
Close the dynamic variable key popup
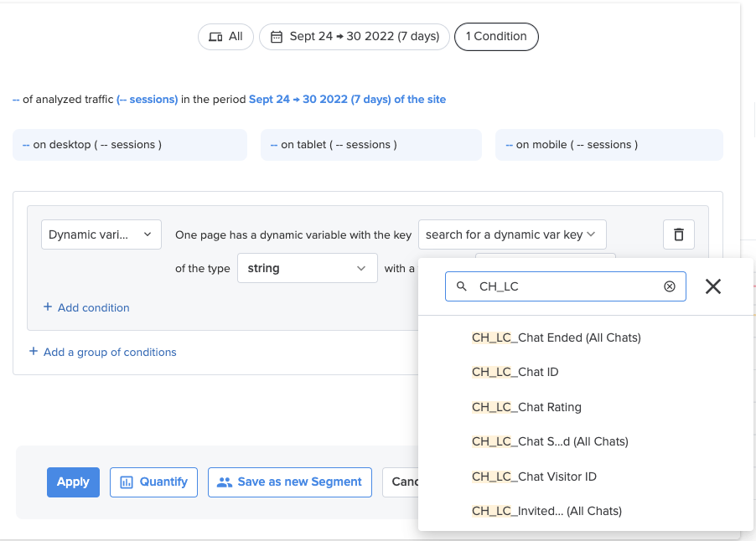click(713, 286)
